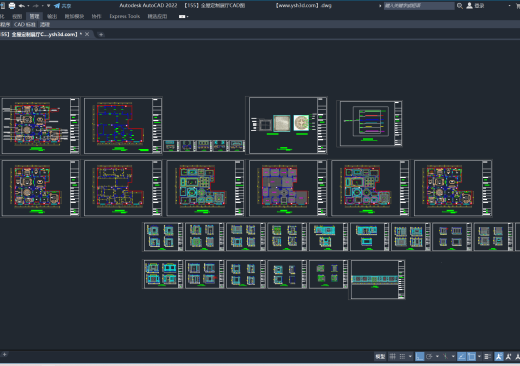
Task: Toggle 2D object snap in status bar
Action: click(x=471, y=357)
